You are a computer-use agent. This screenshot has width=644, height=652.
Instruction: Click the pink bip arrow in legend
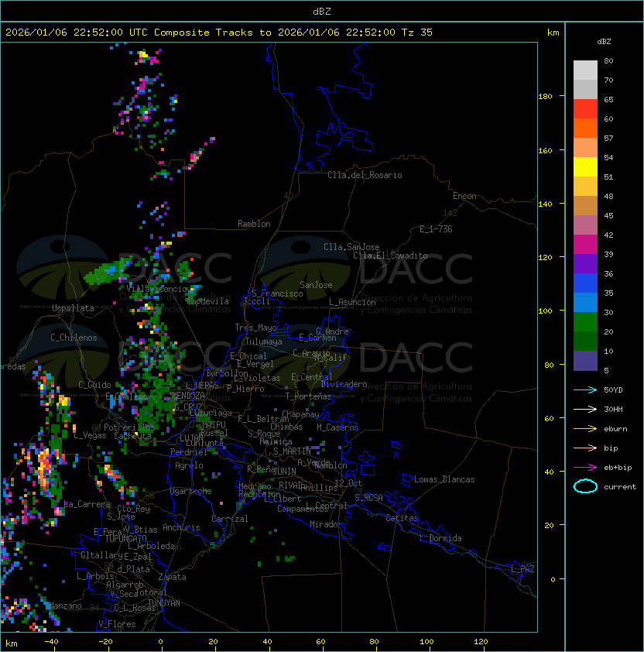pyautogui.click(x=585, y=448)
